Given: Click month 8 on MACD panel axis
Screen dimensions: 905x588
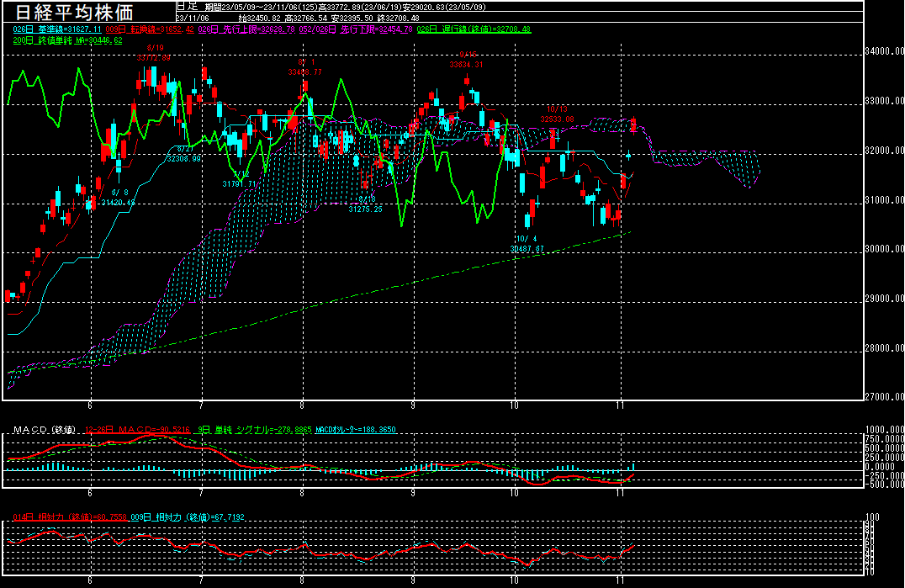Looking at the screenshot, I should coord(302,493).
